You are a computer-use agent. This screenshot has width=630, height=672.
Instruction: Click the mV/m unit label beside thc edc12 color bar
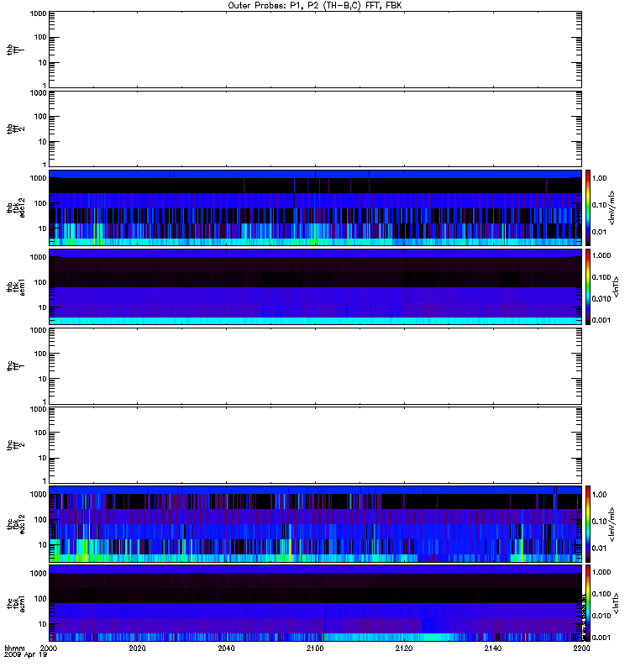point(612,524)
